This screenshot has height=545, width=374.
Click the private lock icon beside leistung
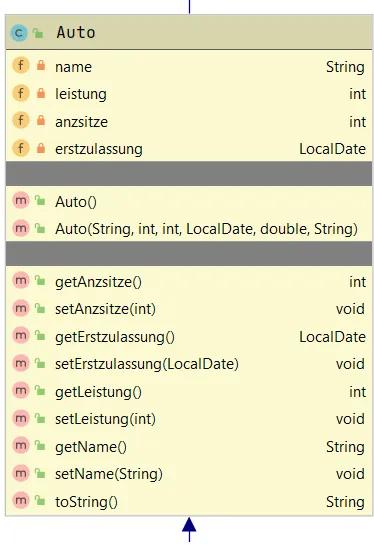pyautogui.click(x=41, y=93)
